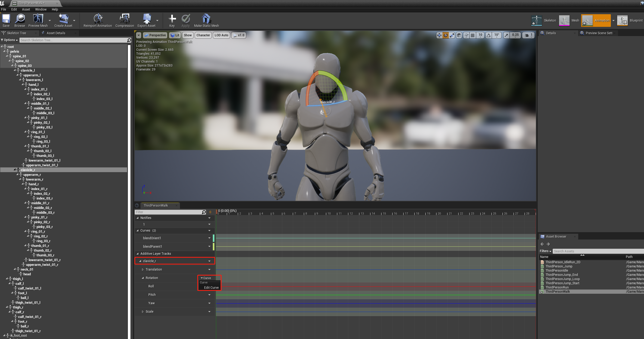Expand the Translation track under clavicle_r

(x=143, y=270)
